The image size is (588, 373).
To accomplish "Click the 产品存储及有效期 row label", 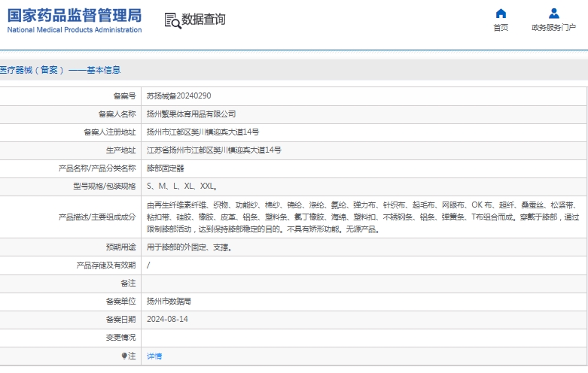I will click(106, 265).
